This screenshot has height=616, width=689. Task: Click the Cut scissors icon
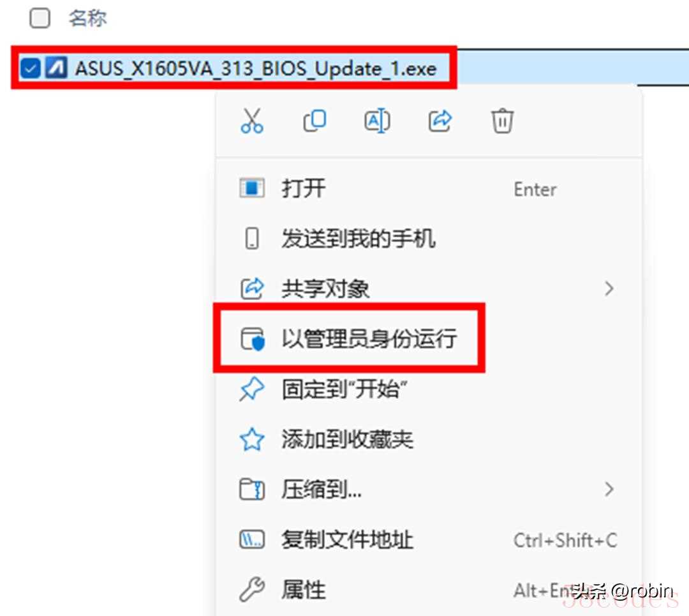click(252, 121)
